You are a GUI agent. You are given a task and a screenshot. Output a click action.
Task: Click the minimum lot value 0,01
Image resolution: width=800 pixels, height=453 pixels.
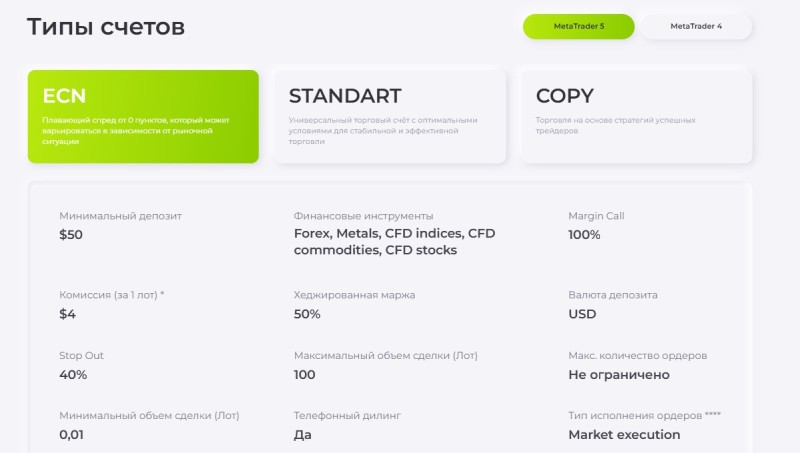pos(71,435)
